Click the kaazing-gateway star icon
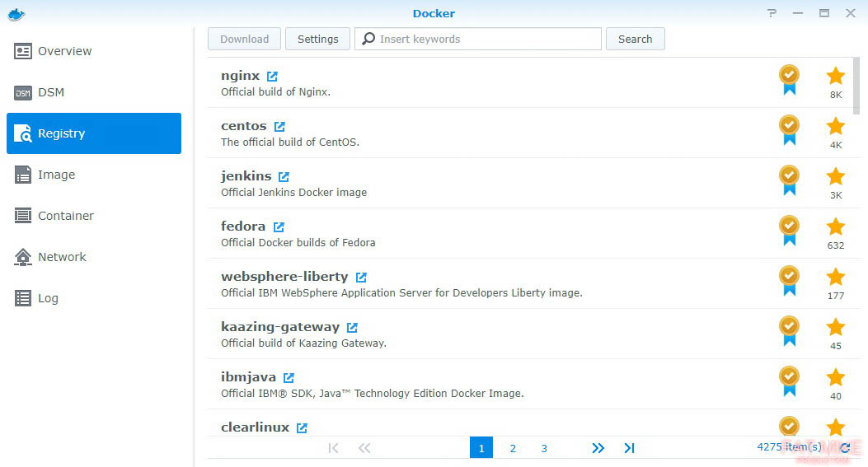This screenshot has width=868, height=467. pyautogui.click(x=836, y=327)
